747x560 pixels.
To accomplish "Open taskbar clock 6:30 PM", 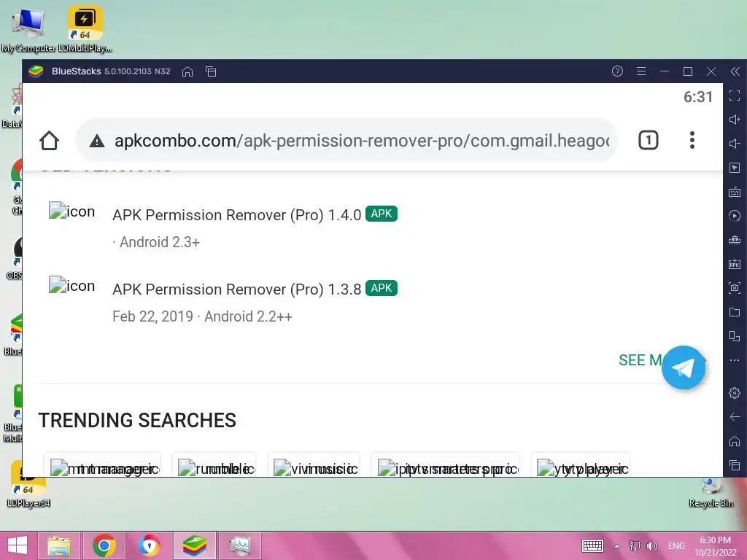I will pos(715,546).
